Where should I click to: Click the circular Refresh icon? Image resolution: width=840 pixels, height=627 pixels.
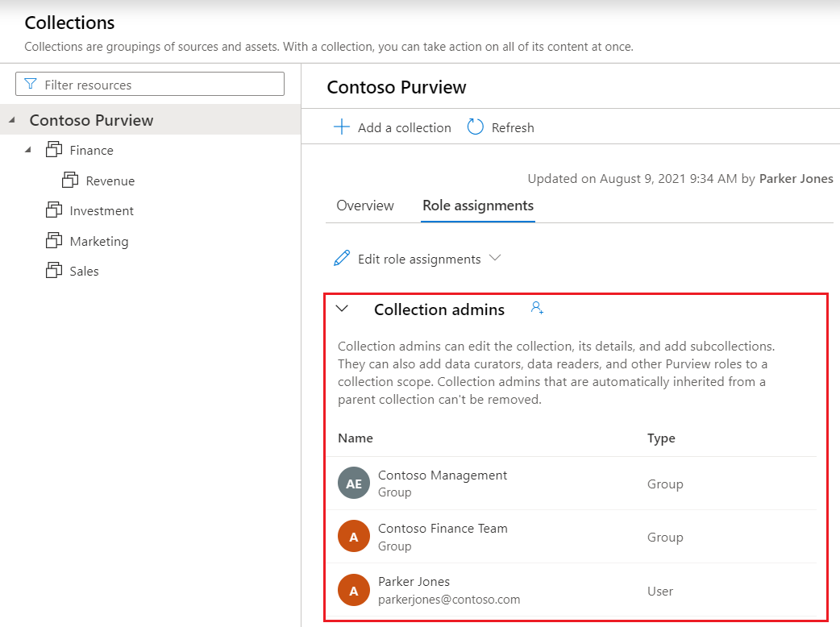pyautogui.click(x=476, y=127)
